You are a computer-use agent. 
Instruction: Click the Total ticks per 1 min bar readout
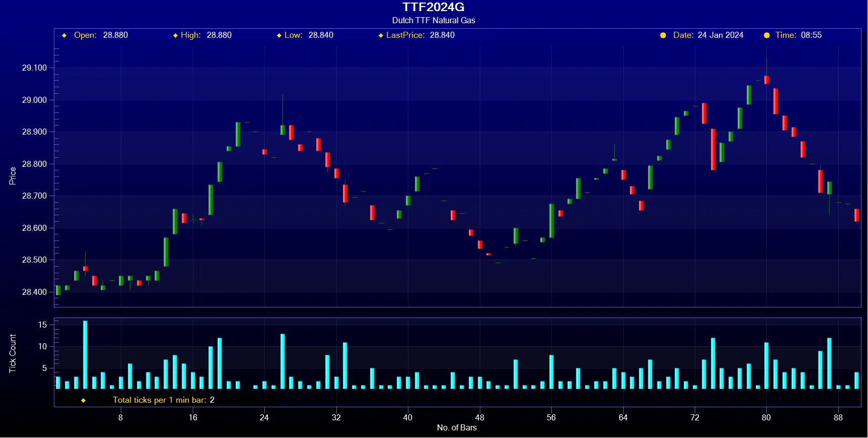pos(164,400)
